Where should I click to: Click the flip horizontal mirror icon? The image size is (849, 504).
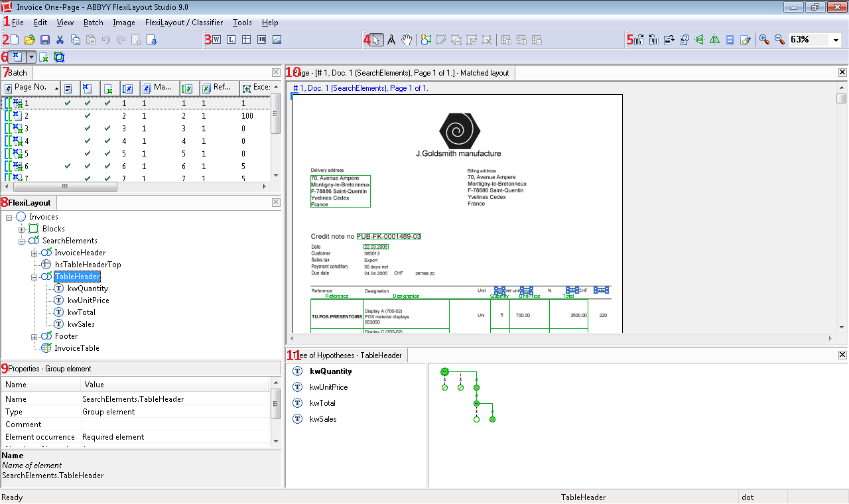click(x=714, y=40)
